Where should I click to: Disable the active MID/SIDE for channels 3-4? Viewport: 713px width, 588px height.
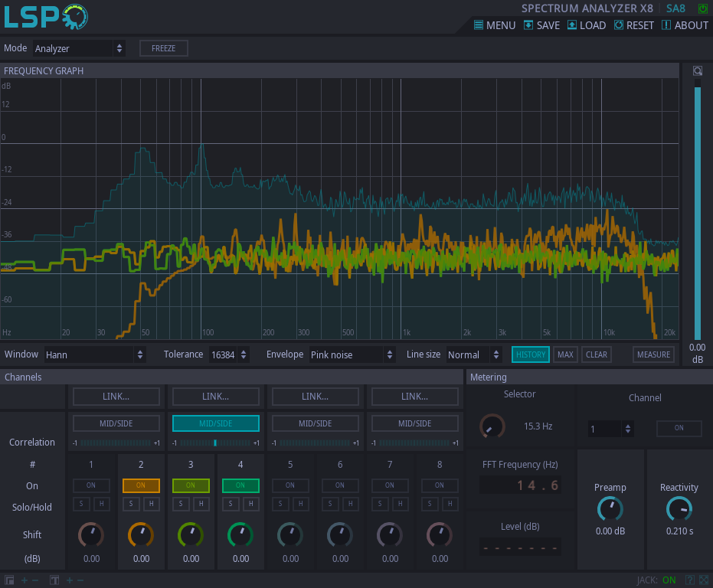(x=216, y=423)
